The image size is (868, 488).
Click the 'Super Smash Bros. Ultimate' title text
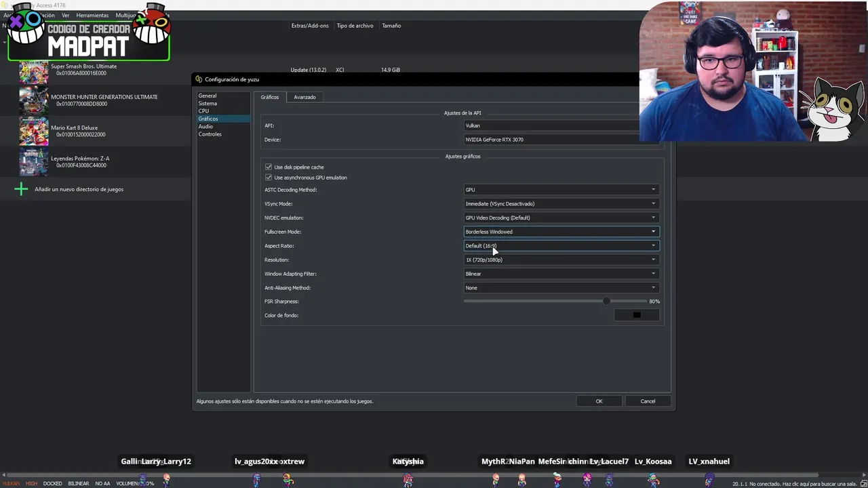coord(83,66)
